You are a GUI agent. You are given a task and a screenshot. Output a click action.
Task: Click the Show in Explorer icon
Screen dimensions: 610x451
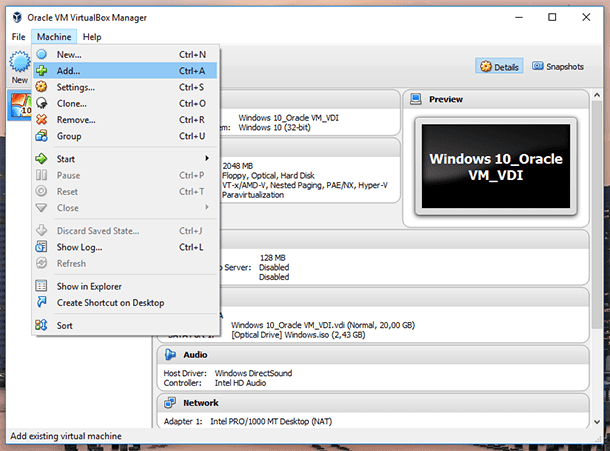pos(41,286)
